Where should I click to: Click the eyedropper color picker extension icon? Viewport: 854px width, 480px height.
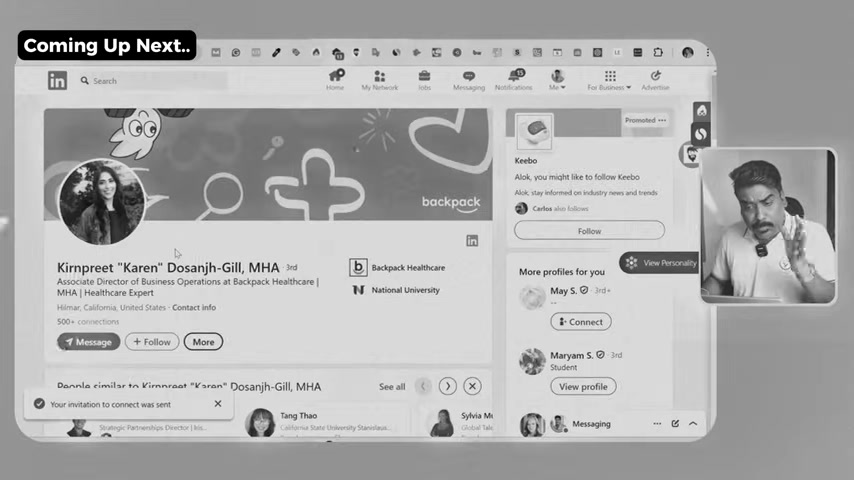click(x=276, y=52)
